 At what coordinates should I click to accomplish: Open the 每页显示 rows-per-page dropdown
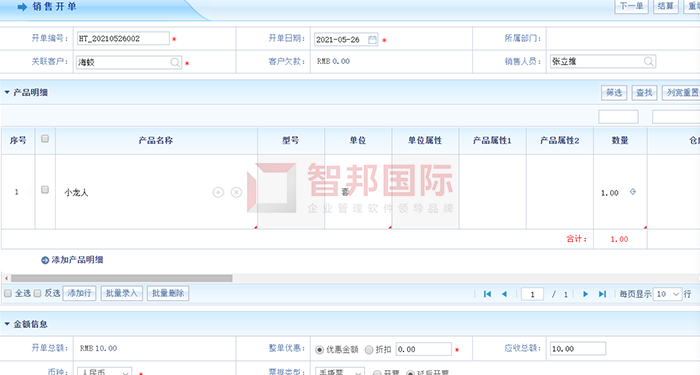click(x=667, y=294)
